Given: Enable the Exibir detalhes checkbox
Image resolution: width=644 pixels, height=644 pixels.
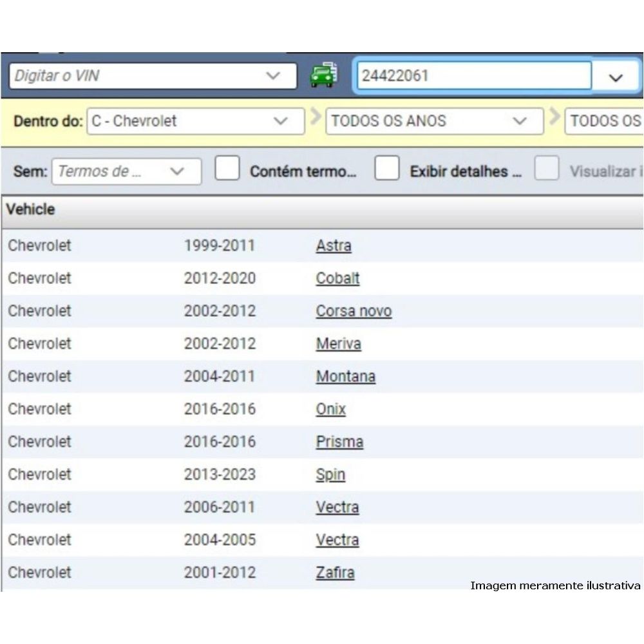Looking at the screenshot, I should [x=387, y=168].
